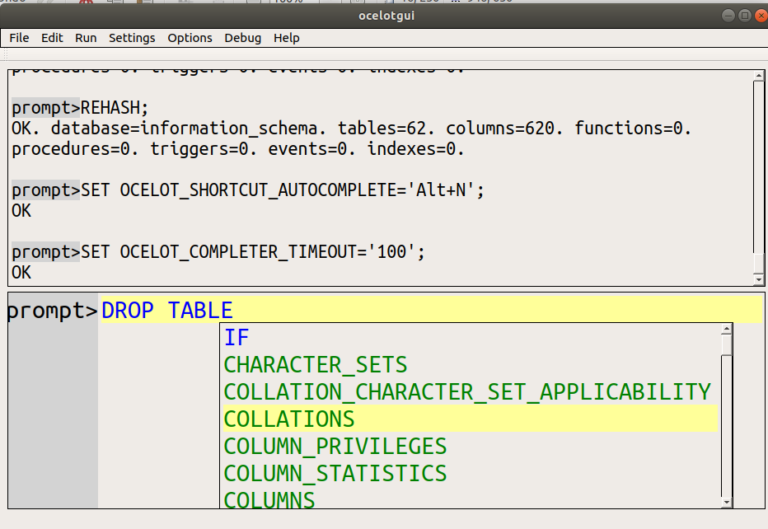This screenshot has width=768, height=529.
Task: Select COLUMNS entry in completer list
Action: [x=470, y=499]
